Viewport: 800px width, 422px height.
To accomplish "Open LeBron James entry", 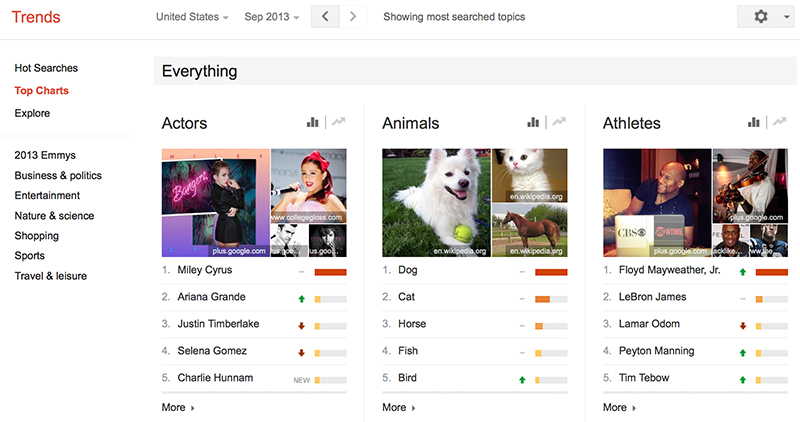I will (653, 296).
